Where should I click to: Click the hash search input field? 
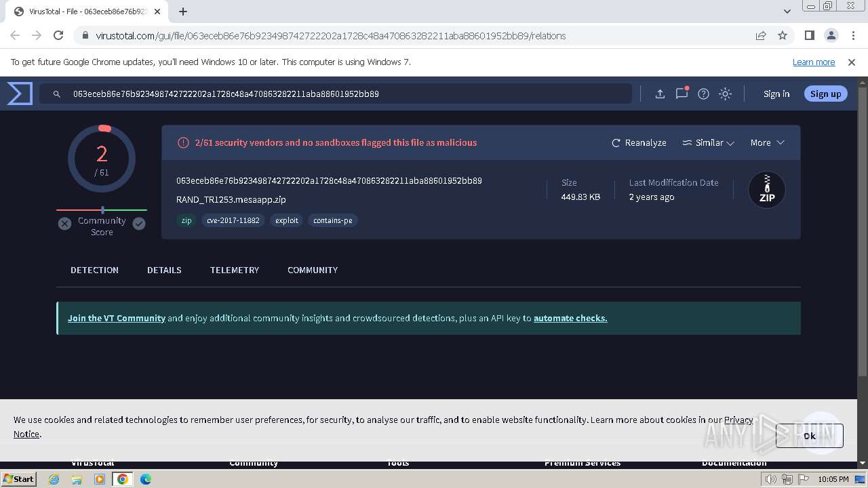336,94
